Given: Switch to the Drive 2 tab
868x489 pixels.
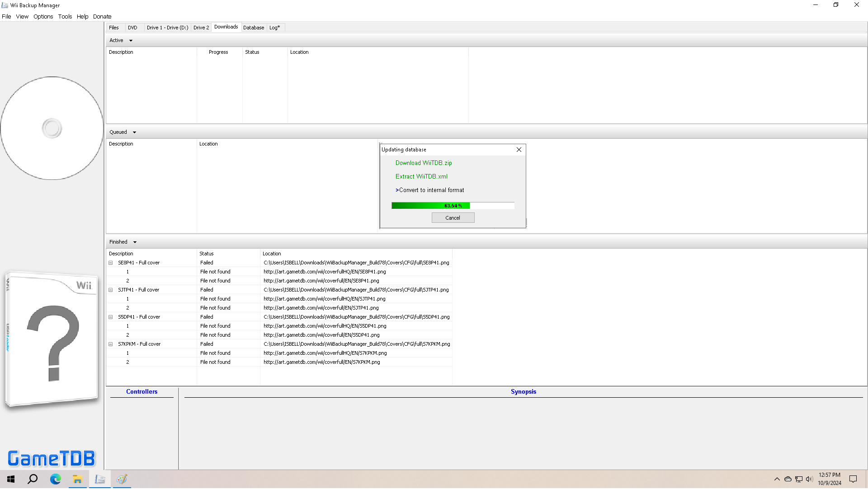Looking at the screenshot, I should (201, 28).
